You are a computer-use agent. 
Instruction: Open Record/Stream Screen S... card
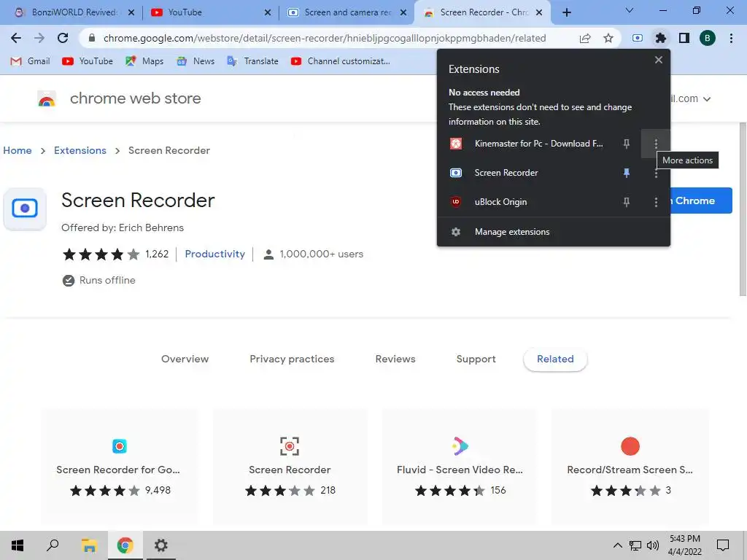[630, 467]
